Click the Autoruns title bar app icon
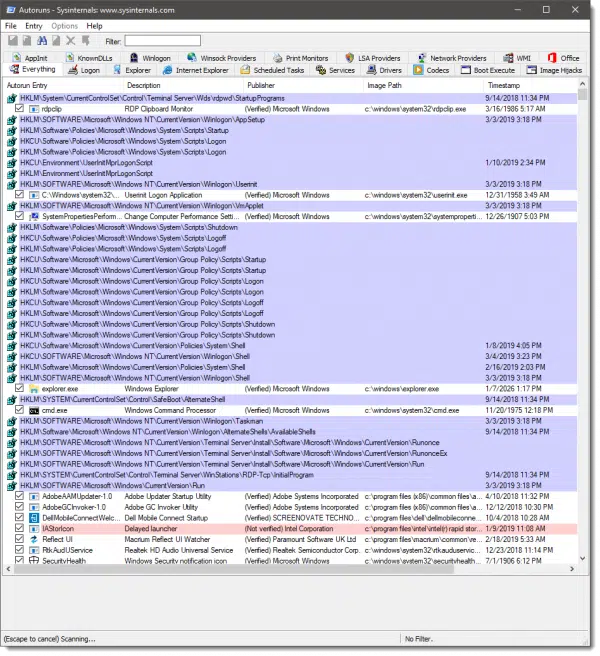The width and height of the screenshot is (600, 656). click(11, 10)
